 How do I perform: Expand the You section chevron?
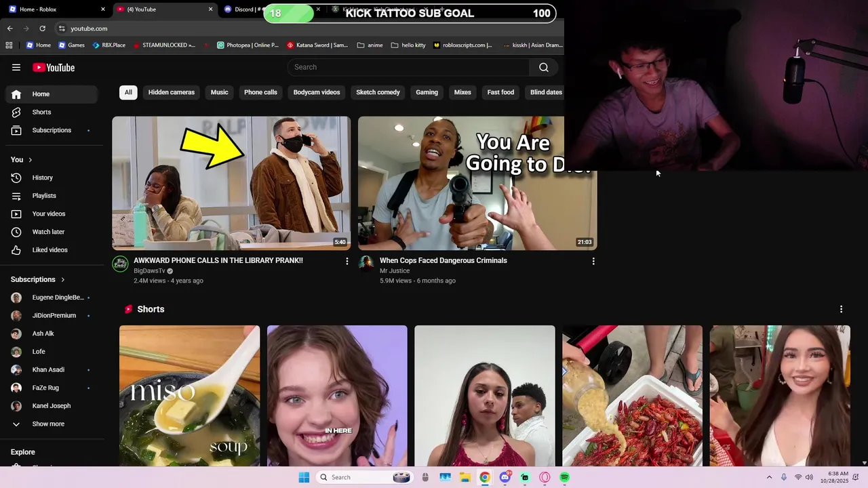(30, 160)
